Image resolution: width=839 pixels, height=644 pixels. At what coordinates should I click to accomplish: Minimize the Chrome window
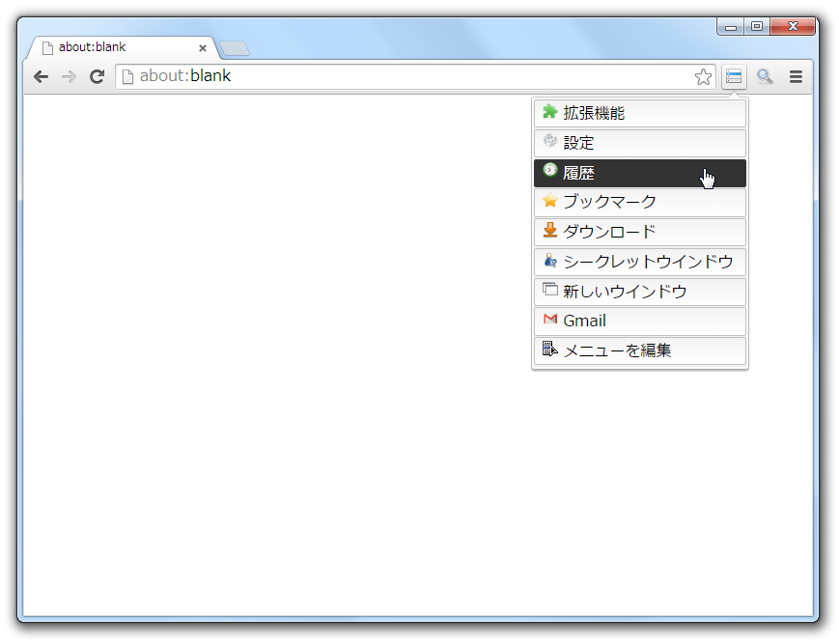point(730,27)
